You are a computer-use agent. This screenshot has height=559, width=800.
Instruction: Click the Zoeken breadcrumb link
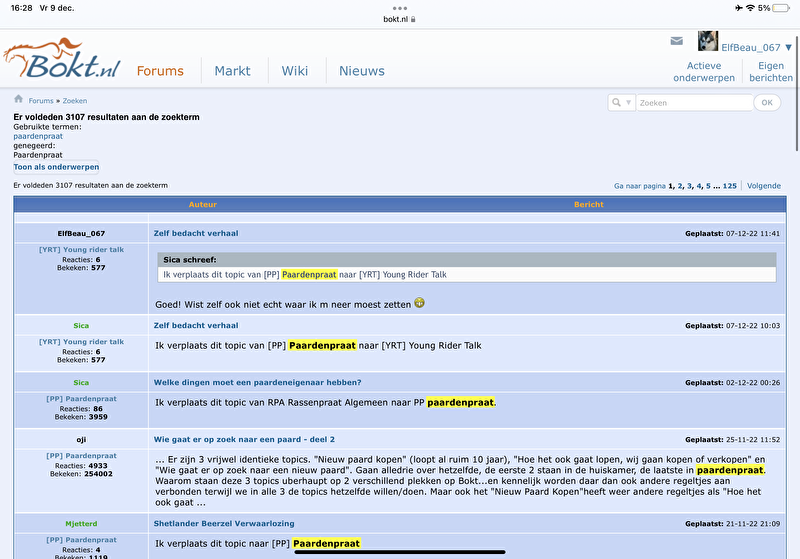tap(75, 101)
